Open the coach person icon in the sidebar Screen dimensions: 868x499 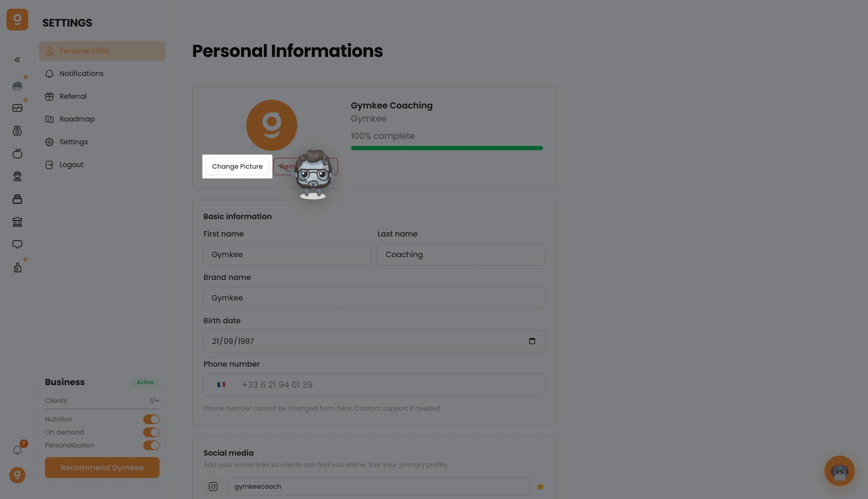[17, 176]
